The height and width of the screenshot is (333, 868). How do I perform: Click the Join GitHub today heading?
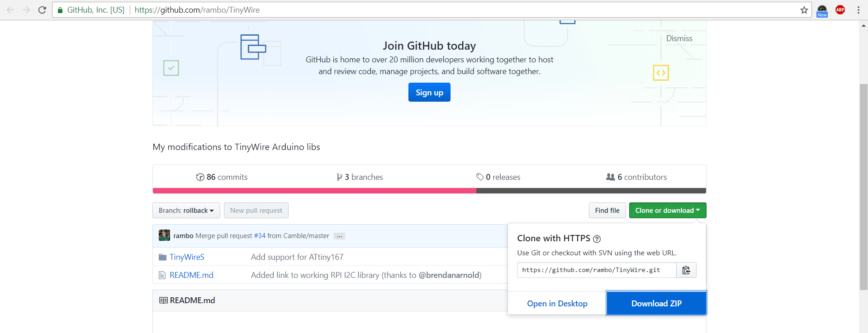point(429,46)
